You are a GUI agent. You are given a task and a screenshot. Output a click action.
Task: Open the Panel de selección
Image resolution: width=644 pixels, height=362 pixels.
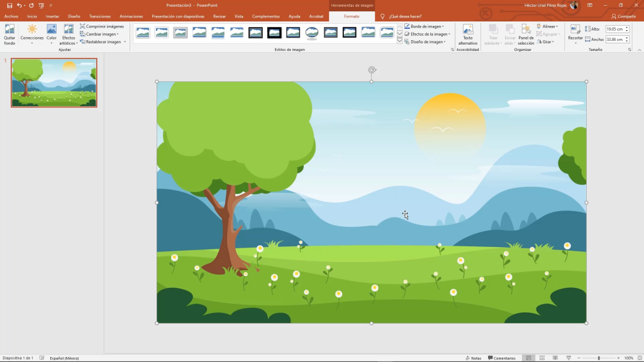(526, 34)
